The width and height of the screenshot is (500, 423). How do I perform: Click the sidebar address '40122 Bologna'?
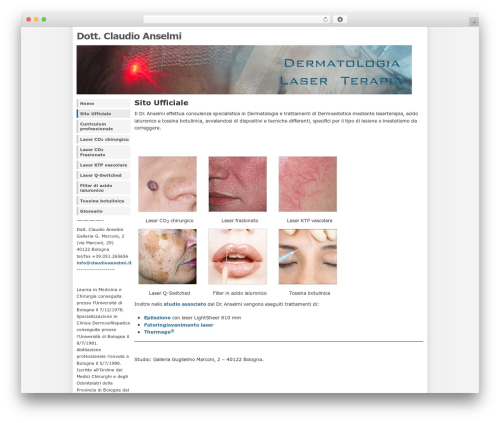tap(93, 249)
